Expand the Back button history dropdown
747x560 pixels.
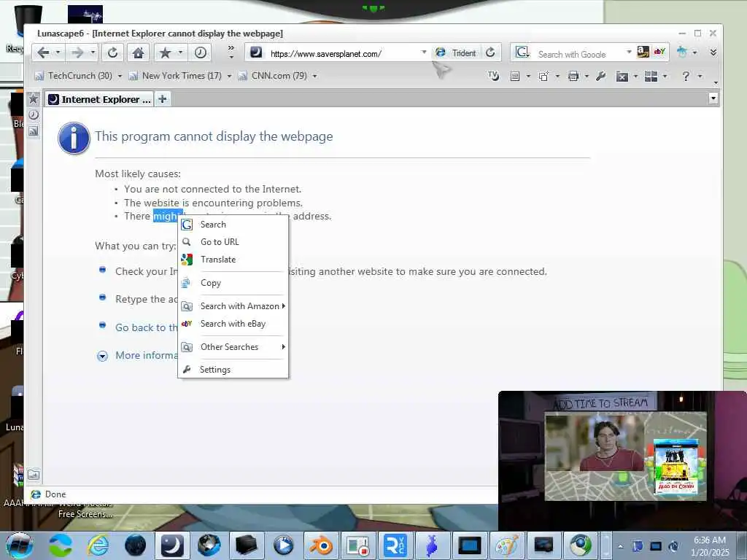(58, 52)
